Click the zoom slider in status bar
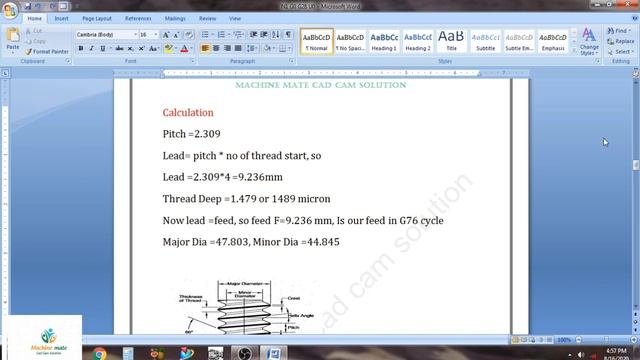Image resolution: width=640 pixels, height=360 pixels. 606,340
